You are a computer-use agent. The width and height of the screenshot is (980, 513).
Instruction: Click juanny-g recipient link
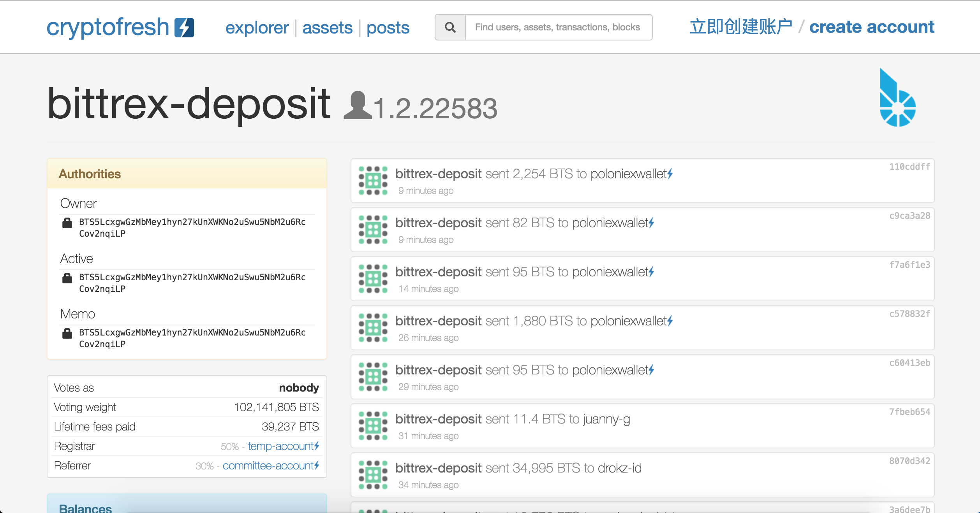[607, 419]
